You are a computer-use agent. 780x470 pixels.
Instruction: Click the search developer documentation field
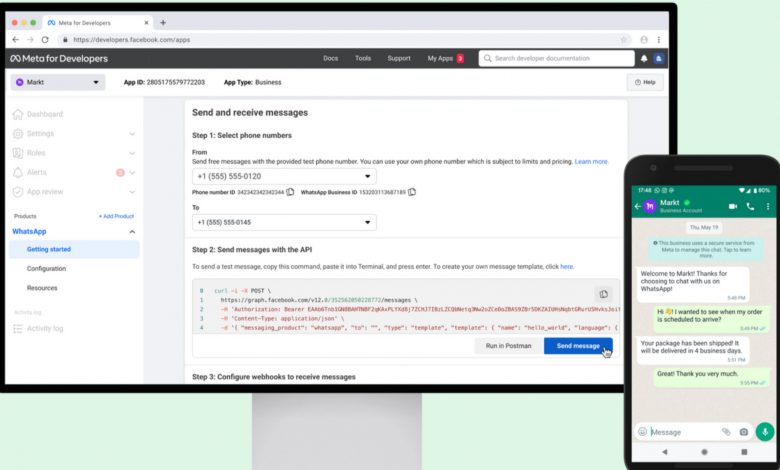click(556, 58)
